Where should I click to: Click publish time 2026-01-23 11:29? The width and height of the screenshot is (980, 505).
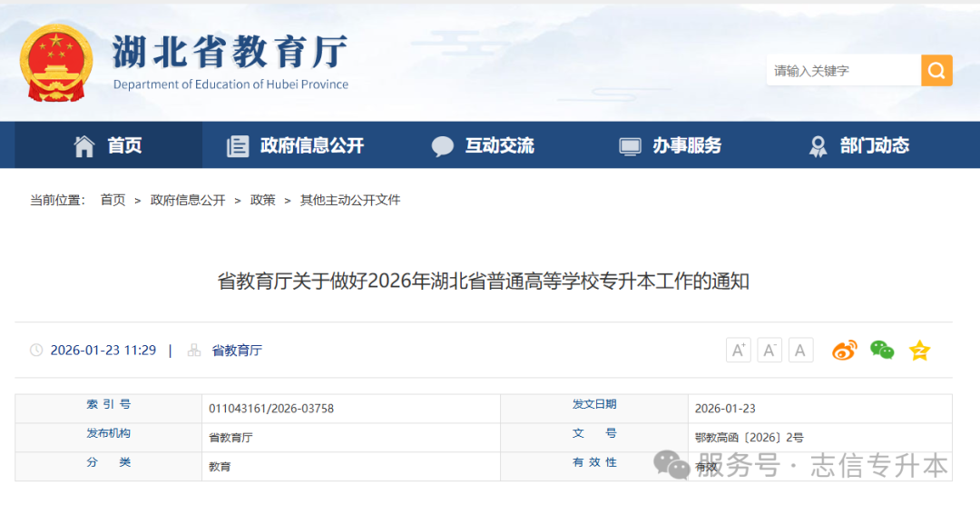click(x=103, y=351)
